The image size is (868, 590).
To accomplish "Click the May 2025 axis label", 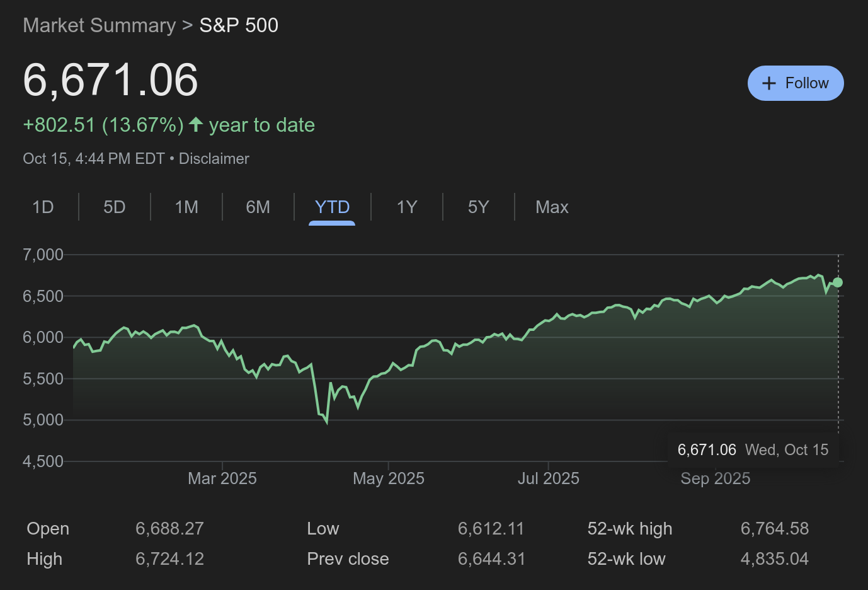I will 389,478.
